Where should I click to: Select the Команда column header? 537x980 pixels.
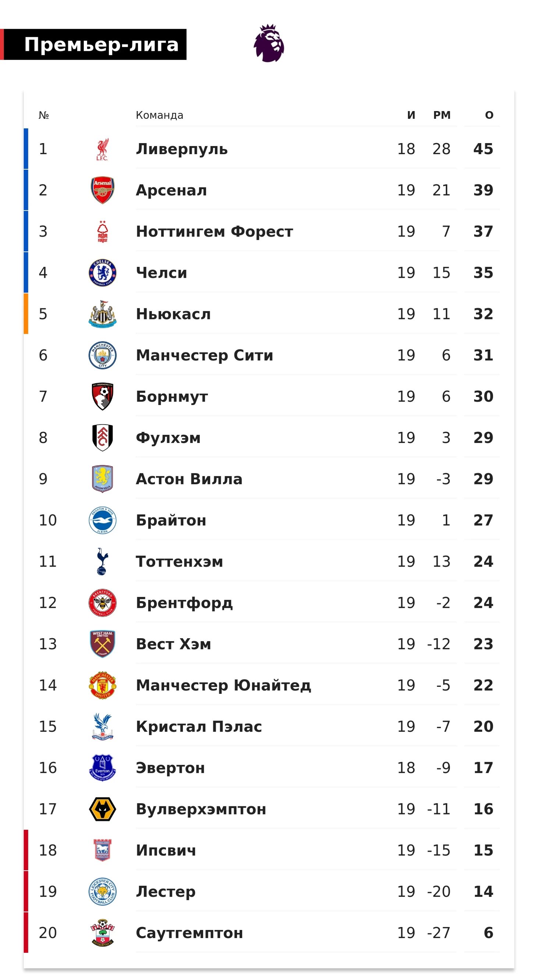(159, 115)
